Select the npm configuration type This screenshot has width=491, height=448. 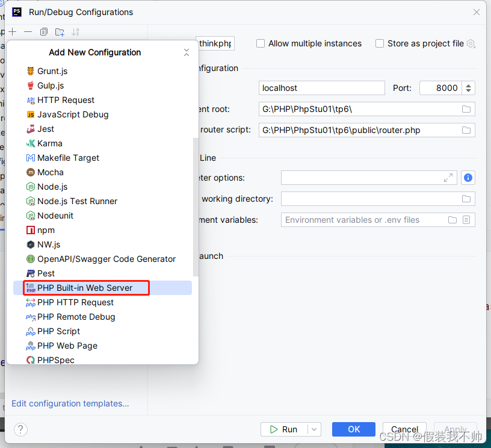tap(47, 230)
